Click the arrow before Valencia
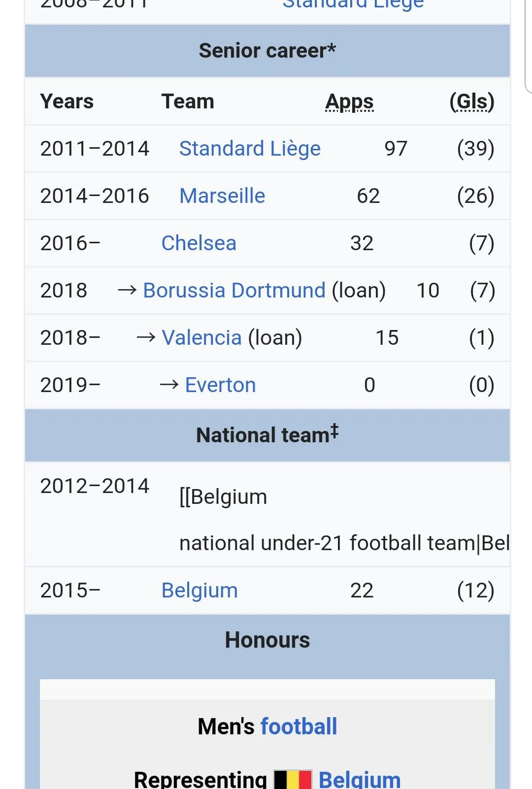The image size is (532, 789). (146, 337)
